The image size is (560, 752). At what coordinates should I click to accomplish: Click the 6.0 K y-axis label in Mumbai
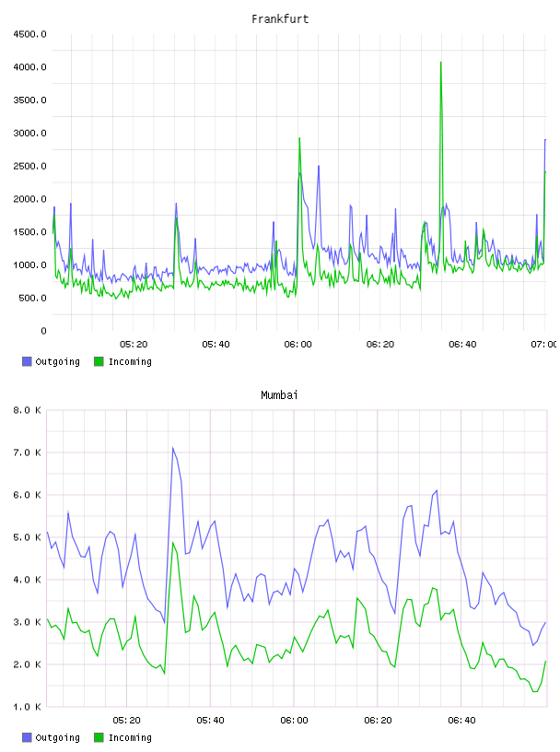[x=28, y=495]
